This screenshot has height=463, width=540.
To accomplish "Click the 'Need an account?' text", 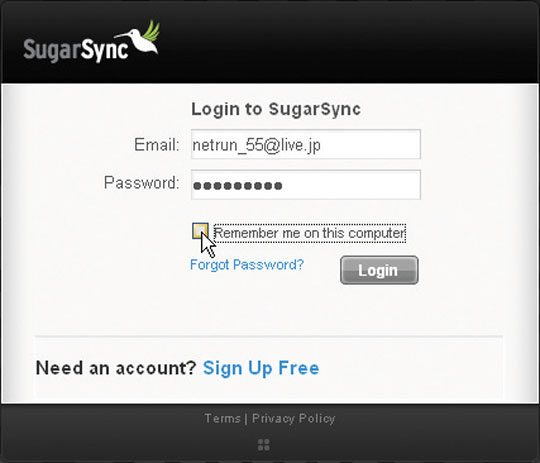I will [x=116, y=368].
